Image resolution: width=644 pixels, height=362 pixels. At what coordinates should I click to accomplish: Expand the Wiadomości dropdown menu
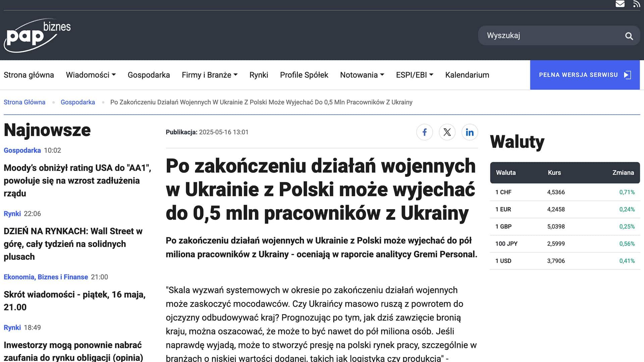[x=91, y=75]
